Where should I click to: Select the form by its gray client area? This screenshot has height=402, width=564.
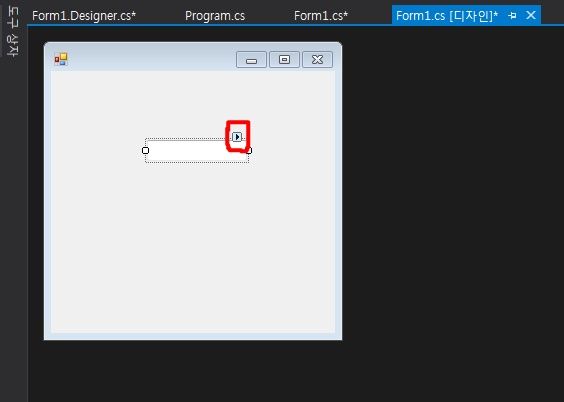193,245
